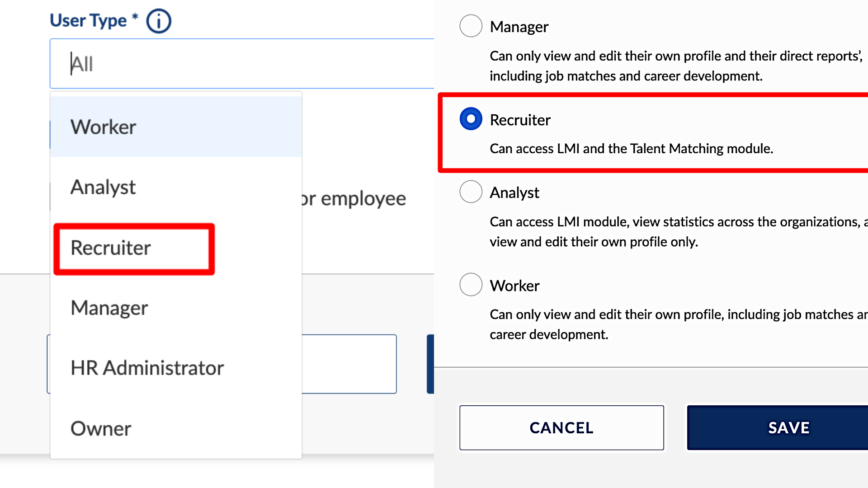The image size is (868, 488).
Task: Choose Worker from the dropdown list
Action: coord(103,127)
